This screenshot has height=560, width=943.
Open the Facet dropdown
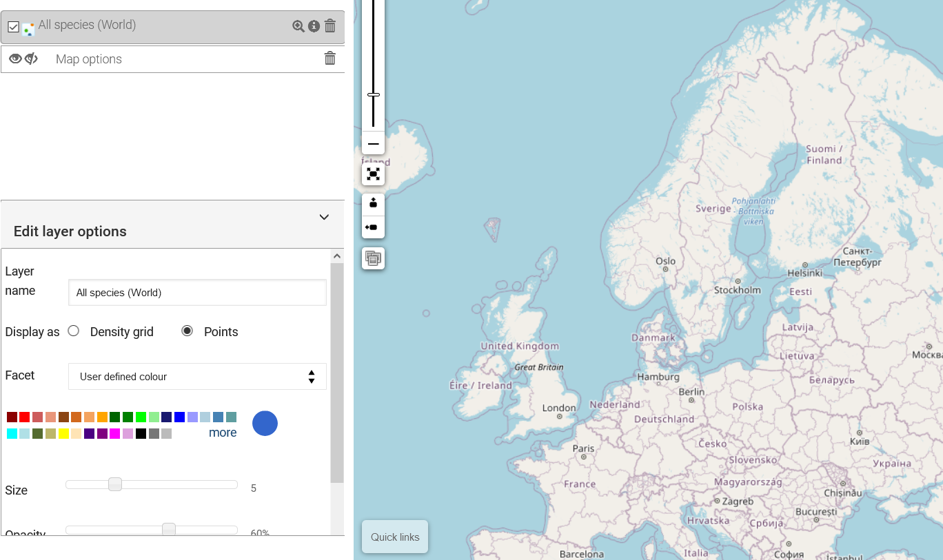coord(197,376)
